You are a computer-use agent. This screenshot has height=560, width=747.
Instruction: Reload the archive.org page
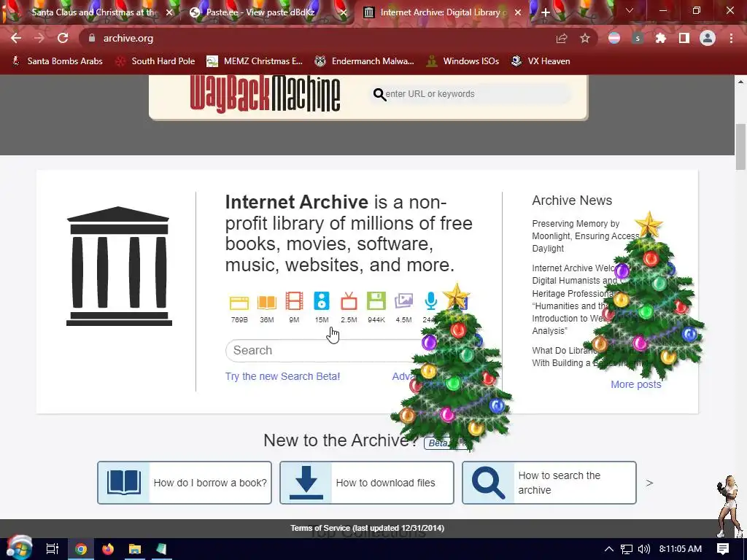[x=63, y=38]
